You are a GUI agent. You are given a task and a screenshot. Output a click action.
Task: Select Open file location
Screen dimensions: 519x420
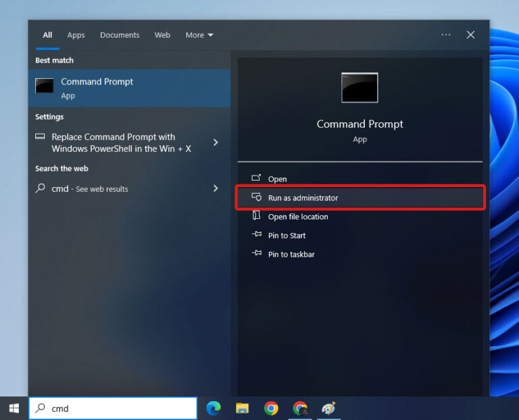(x=298, y=217)
